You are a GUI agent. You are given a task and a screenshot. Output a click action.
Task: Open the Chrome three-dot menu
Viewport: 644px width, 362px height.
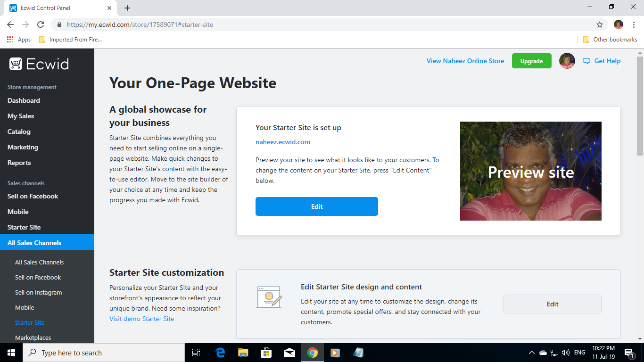click(634, 25)
